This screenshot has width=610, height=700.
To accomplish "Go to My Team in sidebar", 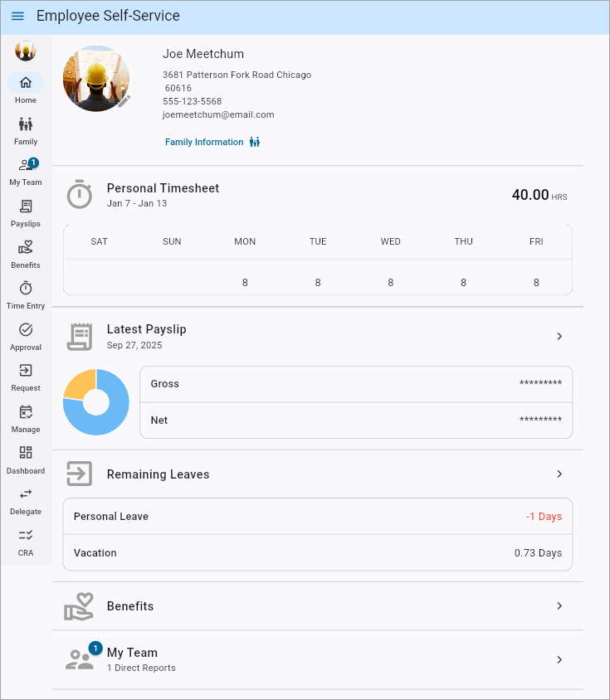I will (26, 172).
